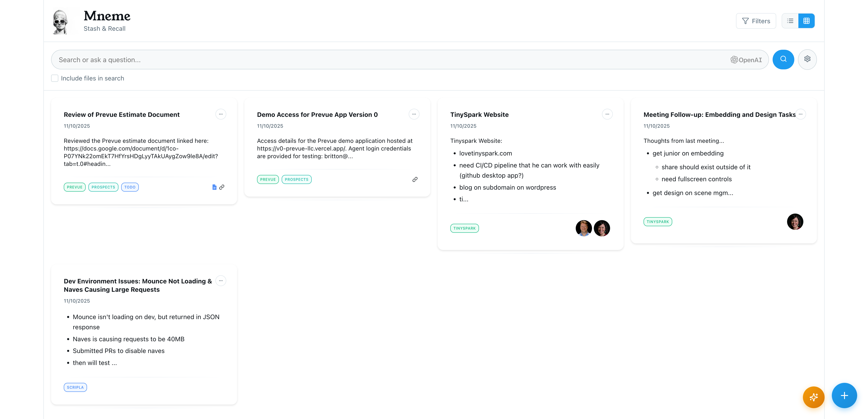This screenshot has height=419, width=868.
Task: Select the TODO tag on Prevue Estimate card
Action: pyautogui.click(x=130, y=187)
